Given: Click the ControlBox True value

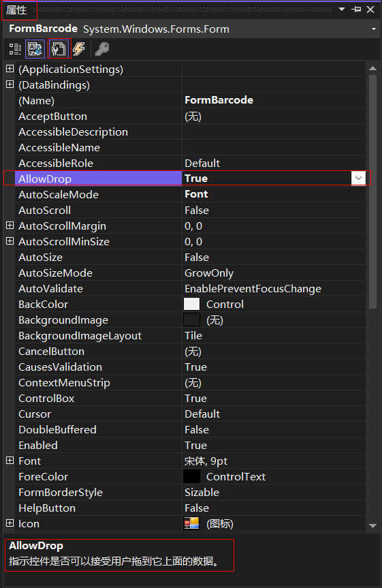Looking at the screenshot, I should (x=195, y=399).
